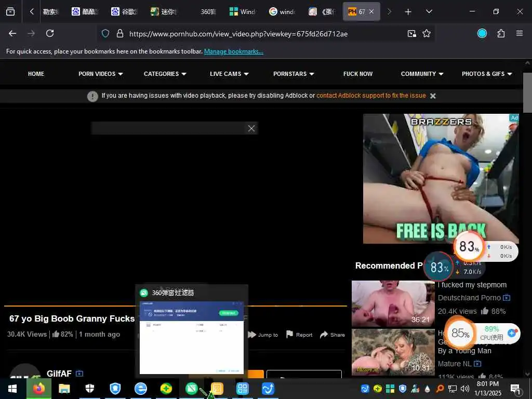The width and height of the screenshot is (532, 399).
Task: Reload the page with the refresh icon
Action: coord(50,33)
